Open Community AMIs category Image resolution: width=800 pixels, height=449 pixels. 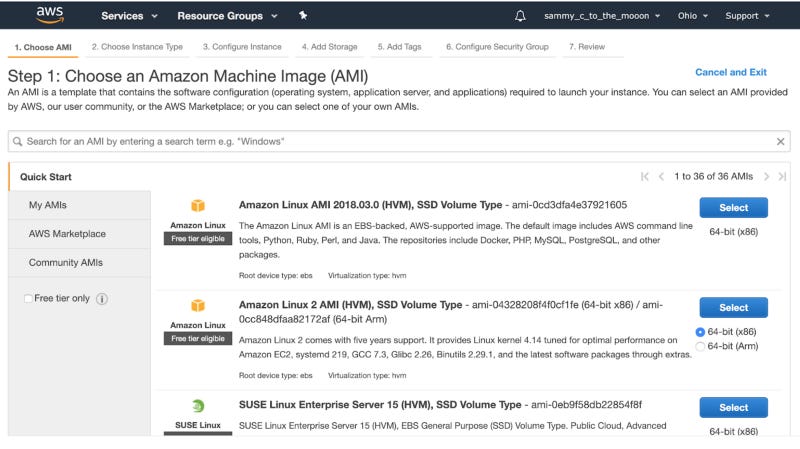click(x=80, y=262)
